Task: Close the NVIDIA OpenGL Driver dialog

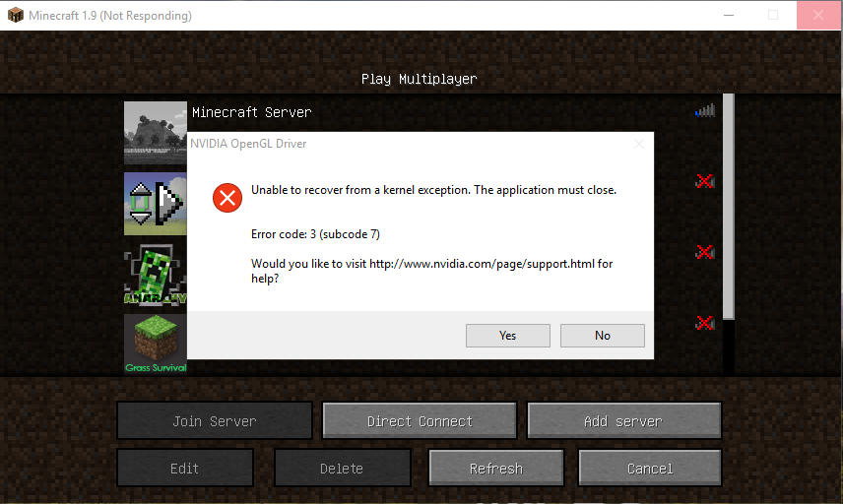Action: click(x=639, y=144)
